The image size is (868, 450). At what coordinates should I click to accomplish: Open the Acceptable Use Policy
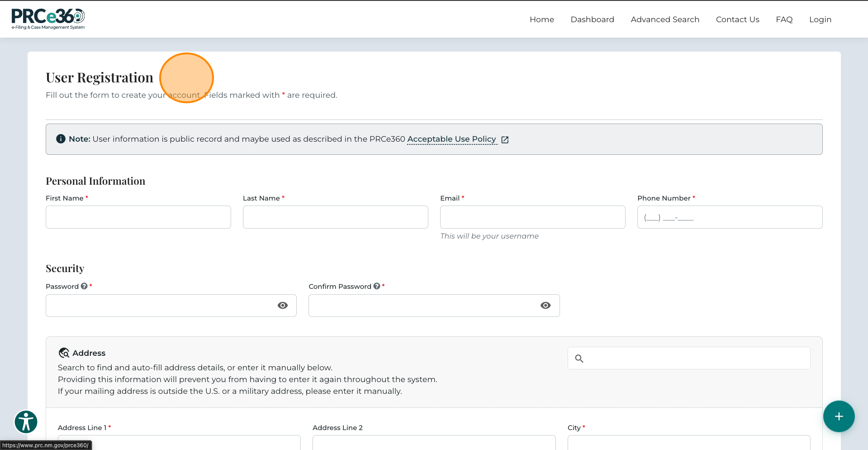point(451,139)
